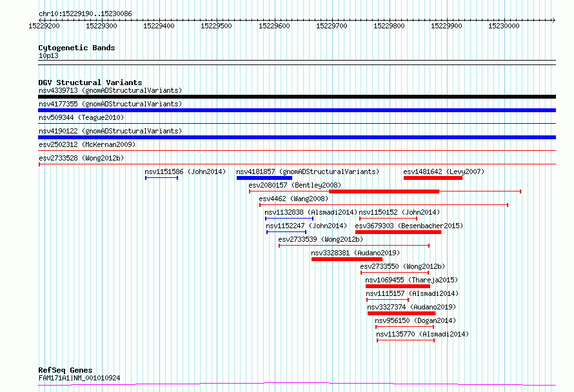Open nsv3328381 (Audano2019) label

click(355, 253)
